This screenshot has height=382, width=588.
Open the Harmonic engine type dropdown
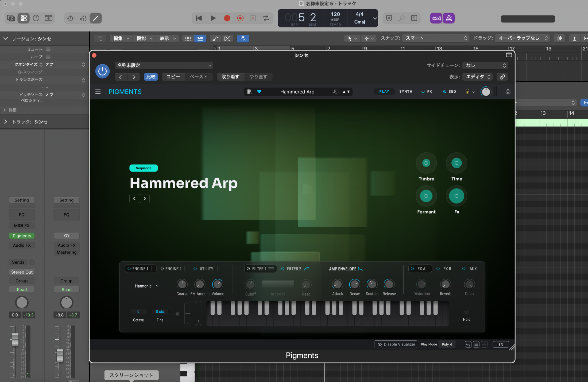[147, 286]
